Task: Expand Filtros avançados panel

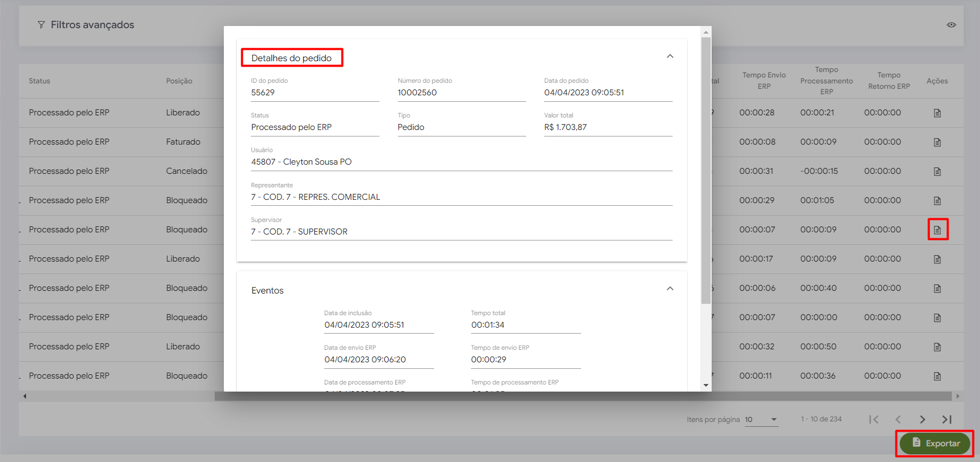Action: [86, 25]
